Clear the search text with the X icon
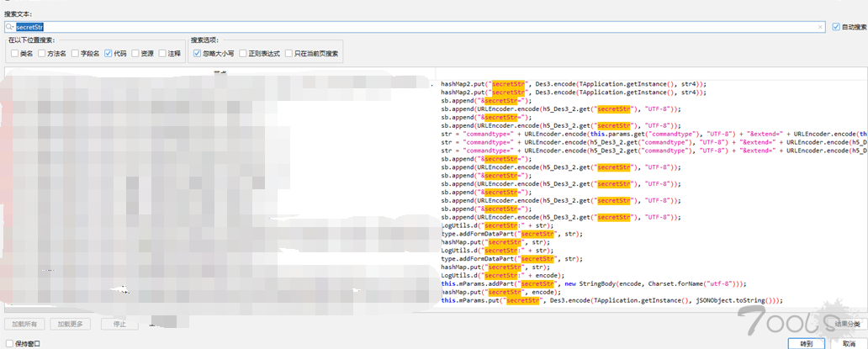The width and height of the screenshot is (868, 349). (x=821, y=27)
